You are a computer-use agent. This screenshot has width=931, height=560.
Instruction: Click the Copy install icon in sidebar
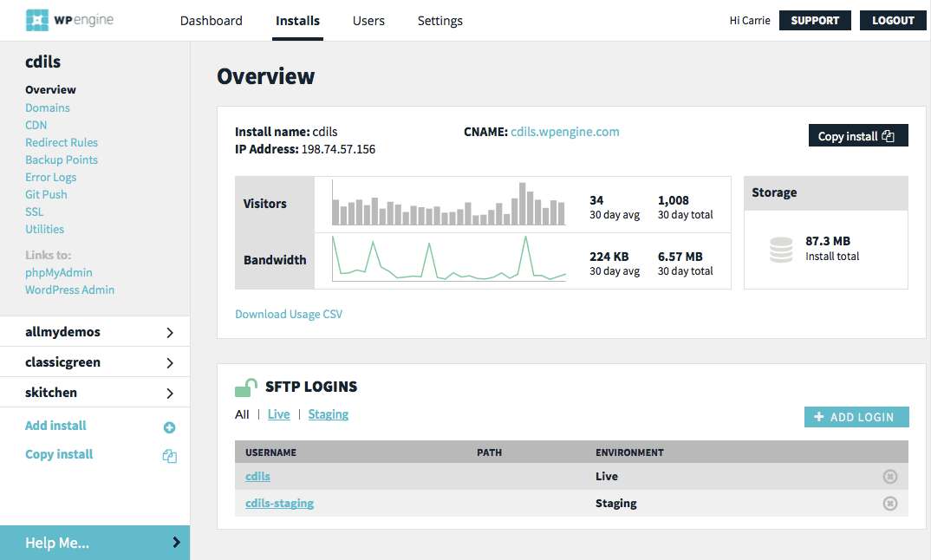pyautogui.click(x=169, y=456)
